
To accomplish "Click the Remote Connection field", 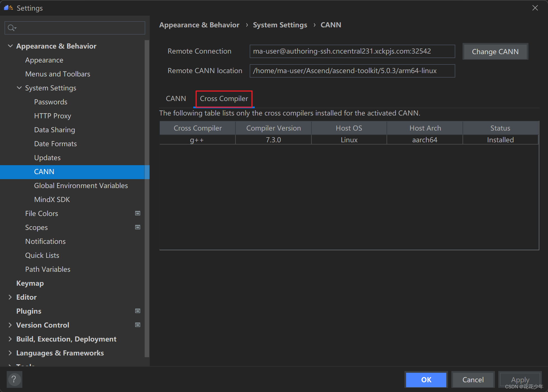I will tap(352, 51).
